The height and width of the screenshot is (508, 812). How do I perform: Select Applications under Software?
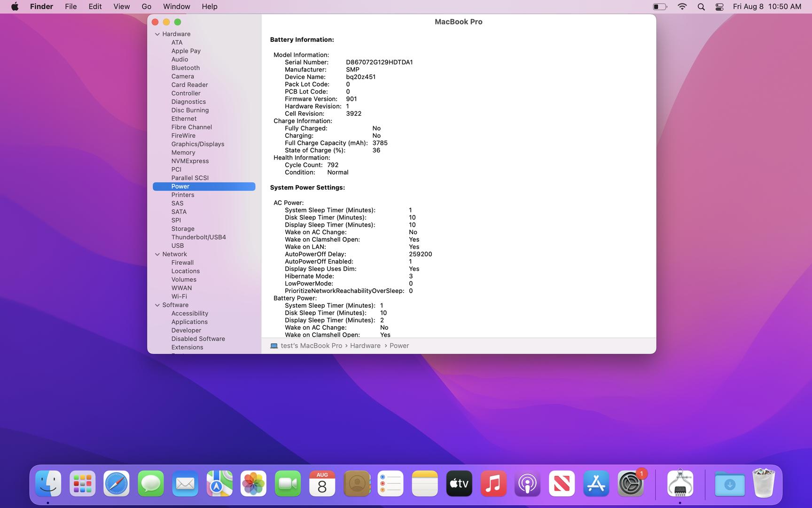click(189, 322)
